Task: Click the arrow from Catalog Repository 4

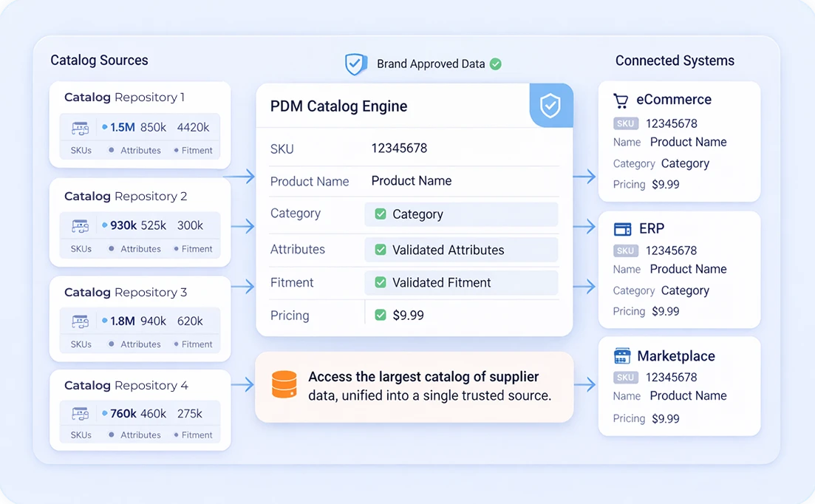Action: pos(242,384)
